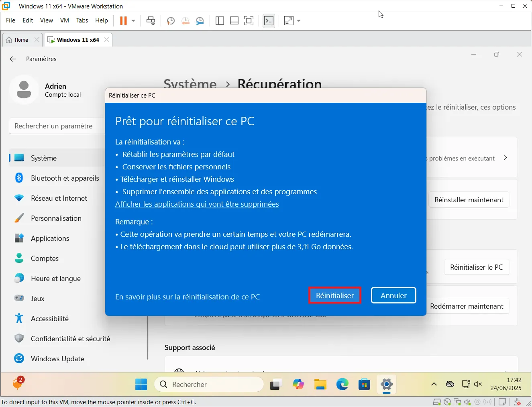This screenshot has width=532, height=407.
Task: Enter full screen mode via toolbar icon
Action: [x=249, y=21]
